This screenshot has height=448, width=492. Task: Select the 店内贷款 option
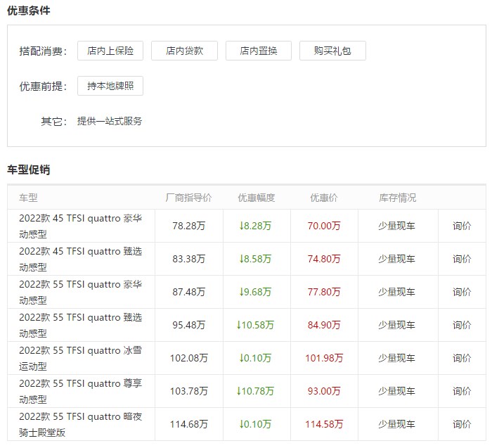[x=184, y=51]
